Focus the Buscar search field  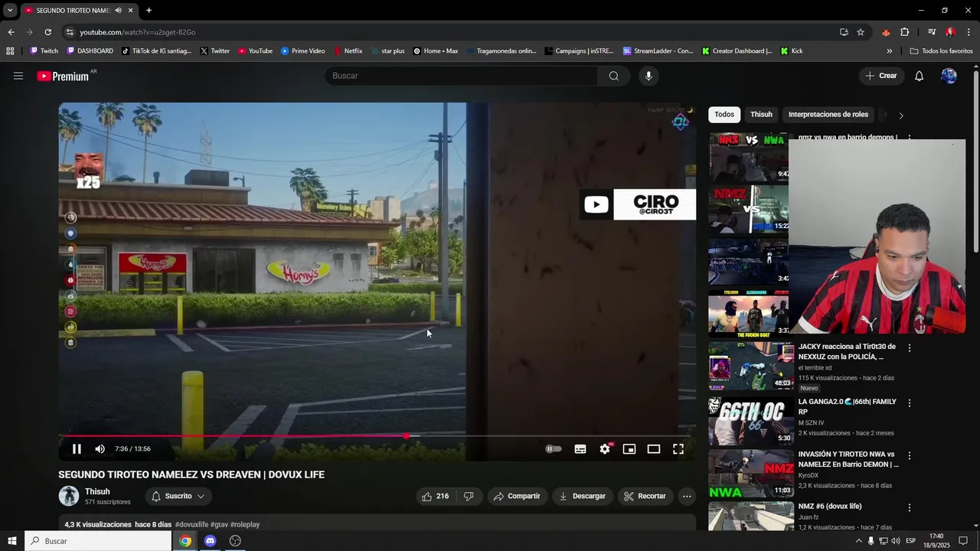[462, 76]
